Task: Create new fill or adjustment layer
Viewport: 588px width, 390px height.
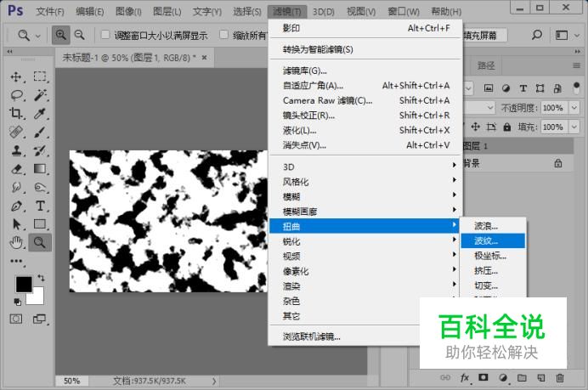Action: coord(503,377)
